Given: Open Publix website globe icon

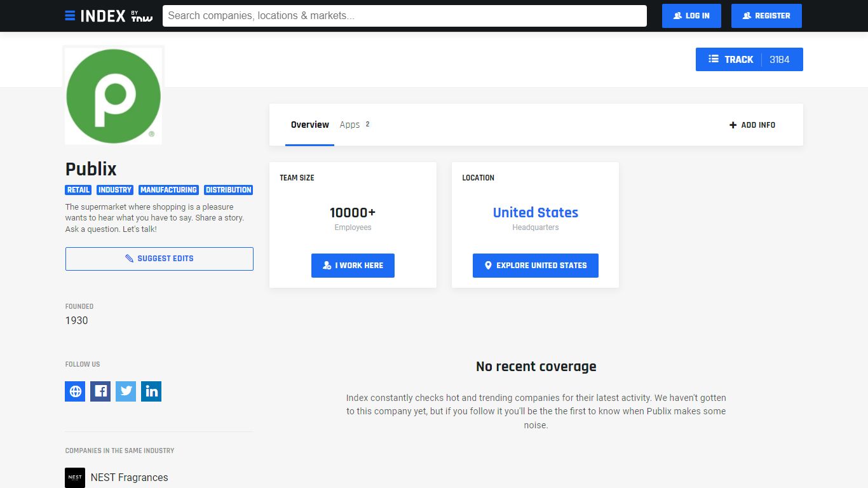Looking at the screenshot, I should (75, 391).
